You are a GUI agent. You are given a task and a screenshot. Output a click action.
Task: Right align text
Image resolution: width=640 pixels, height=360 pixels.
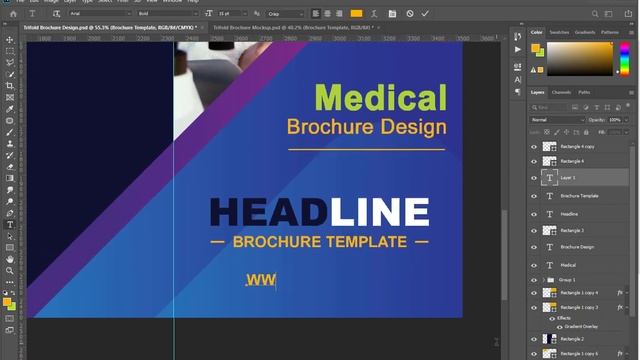click(339, 13)
